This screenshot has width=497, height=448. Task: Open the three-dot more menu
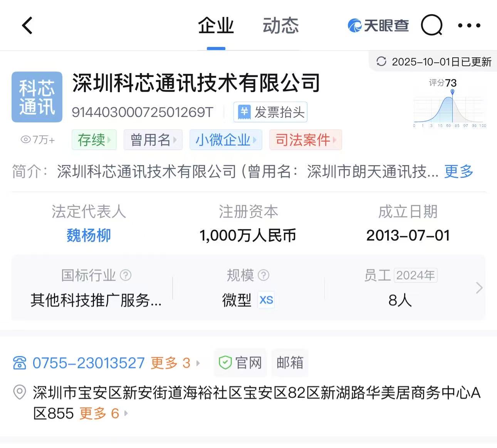[469, 26]
